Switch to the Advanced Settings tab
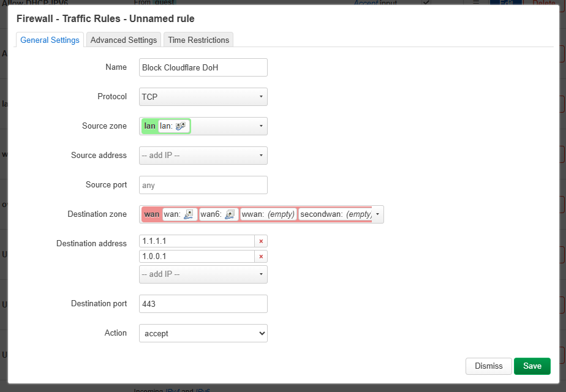 coord(124,40)
